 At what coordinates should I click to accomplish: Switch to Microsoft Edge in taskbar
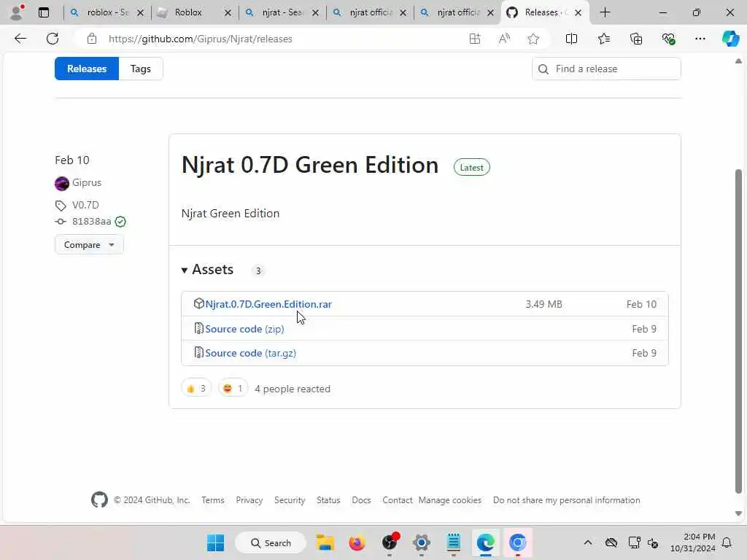pos(485,542)
